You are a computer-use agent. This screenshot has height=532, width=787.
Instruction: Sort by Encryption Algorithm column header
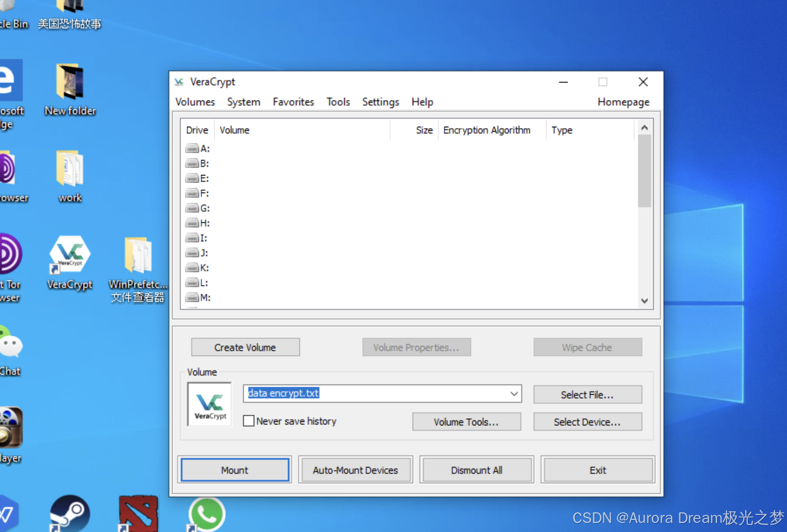coord(492,130)
